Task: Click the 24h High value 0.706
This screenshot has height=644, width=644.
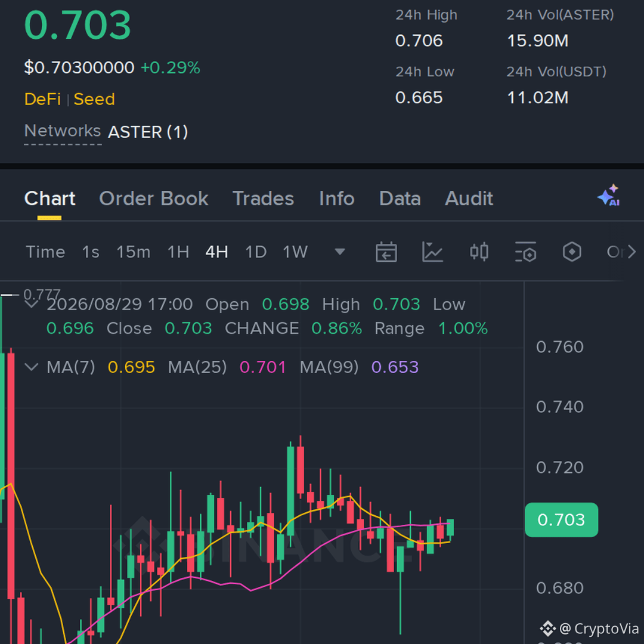Action: coord(419,41)
